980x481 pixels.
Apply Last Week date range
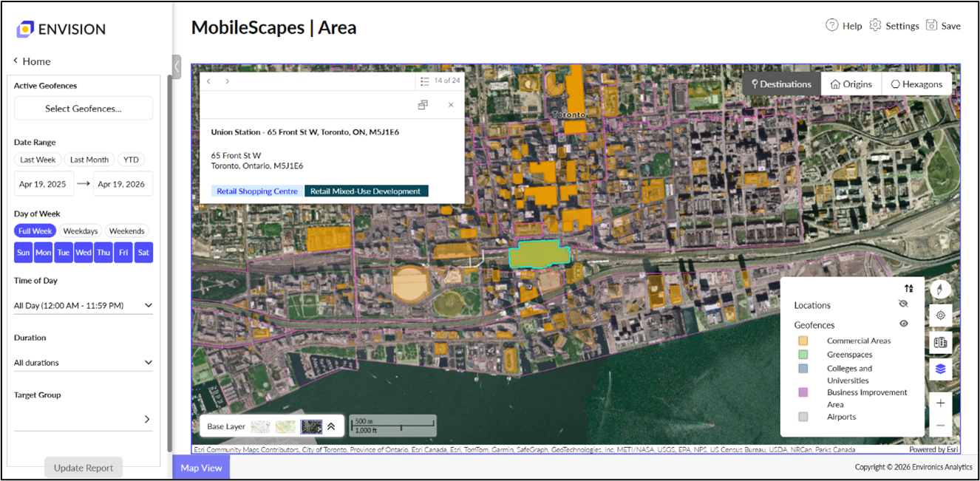[38, 160]
